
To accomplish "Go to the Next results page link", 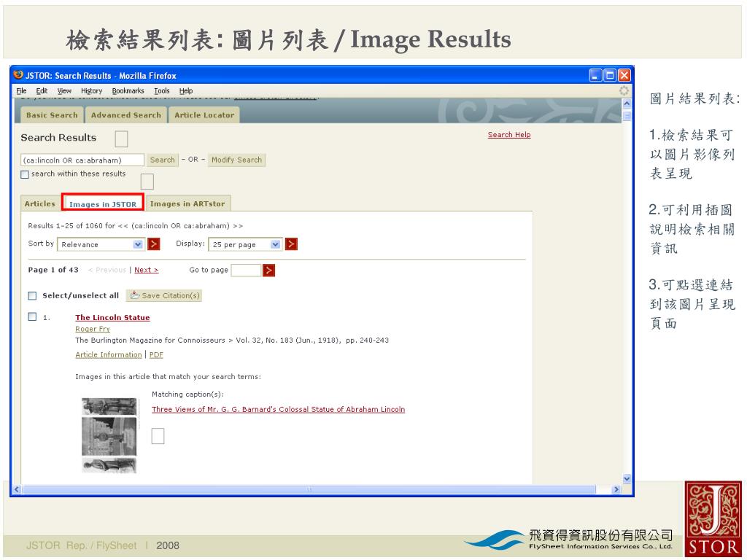I will (x=146, y=270).
